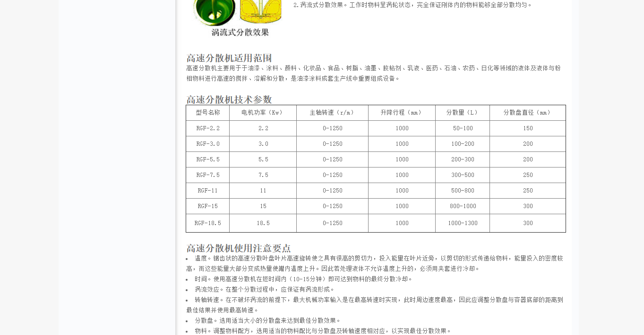Viewport: 644px width, 335px height.
Task: Click the 升降行程（mm） column header
Action: (402, 113)
